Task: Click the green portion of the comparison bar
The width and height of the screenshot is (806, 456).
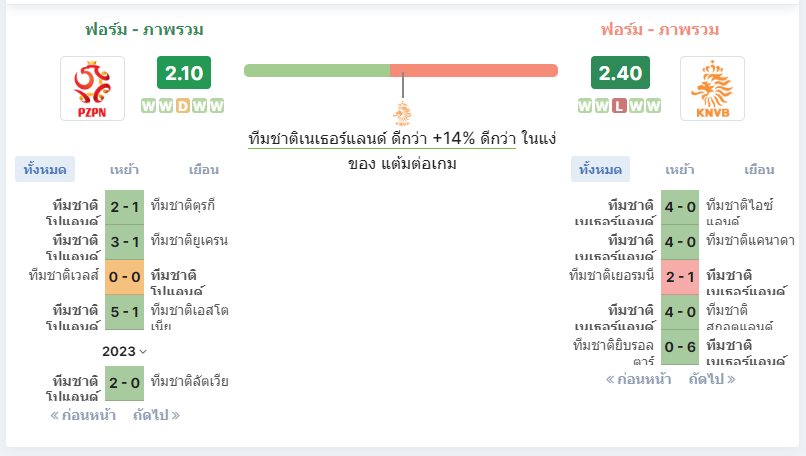Action: [x=317, y=70]
